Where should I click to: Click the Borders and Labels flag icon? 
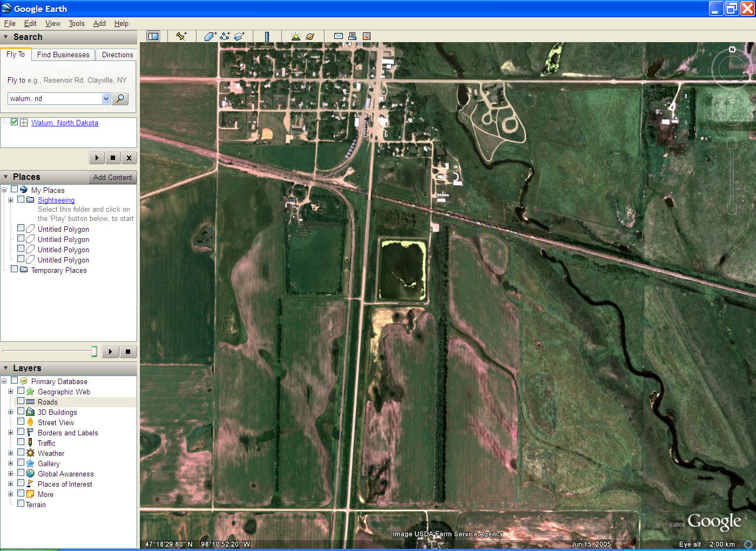pos(30,433)
